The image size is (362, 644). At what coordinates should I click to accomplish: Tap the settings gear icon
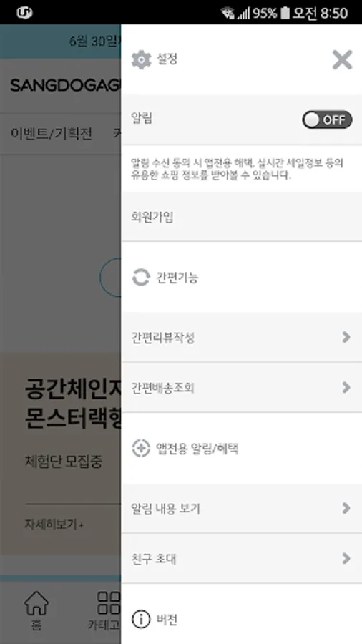(141, 60)
